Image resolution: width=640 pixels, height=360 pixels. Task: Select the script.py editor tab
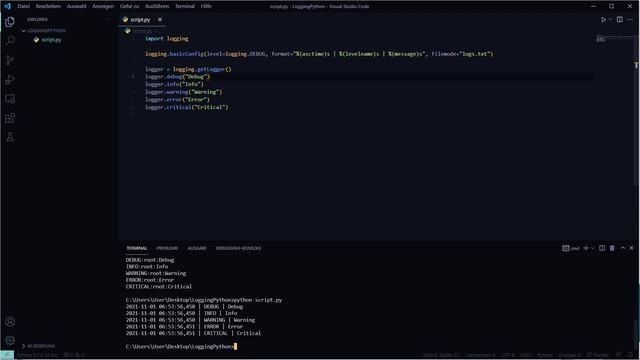point(142,20)
